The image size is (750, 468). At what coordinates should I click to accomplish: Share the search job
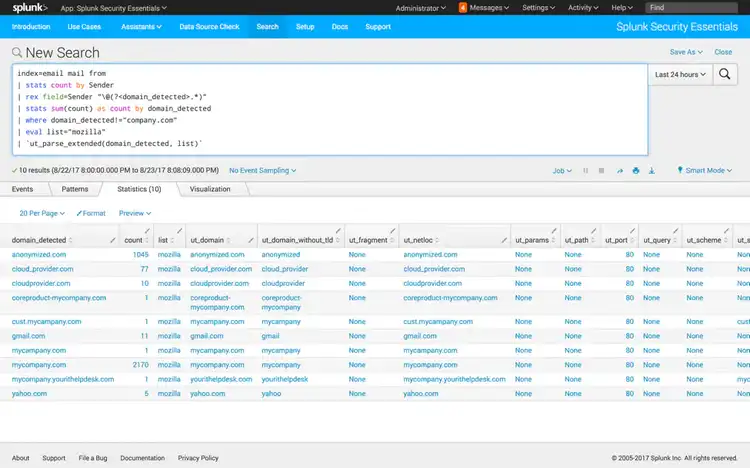coord(619,171)
